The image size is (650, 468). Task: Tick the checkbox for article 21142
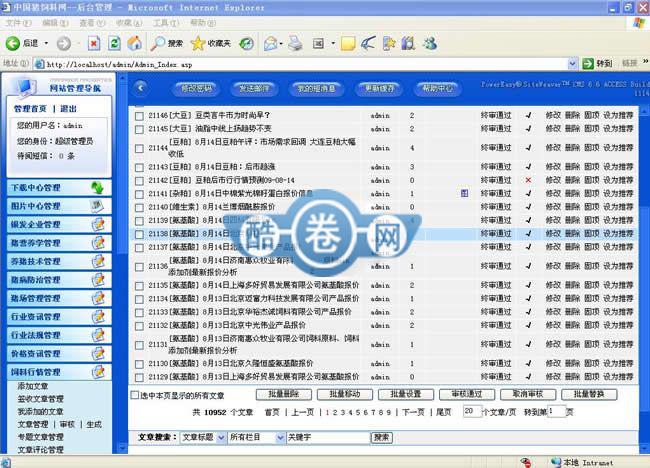click(x=139, y=181)
